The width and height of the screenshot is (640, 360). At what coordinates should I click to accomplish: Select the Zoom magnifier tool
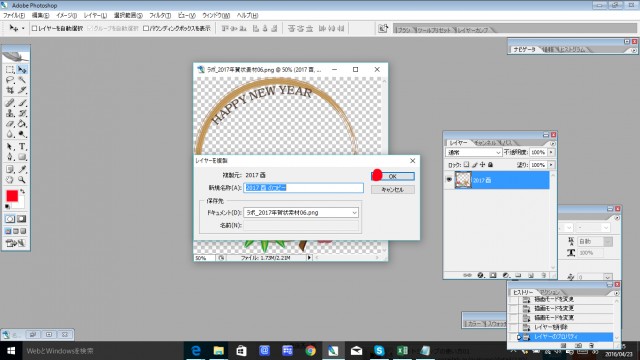(x=22, y=180)
